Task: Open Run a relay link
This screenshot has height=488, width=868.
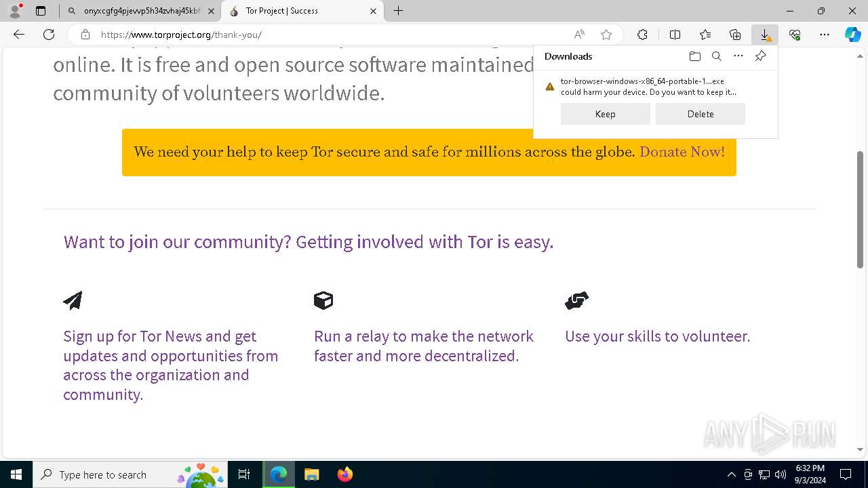Action: coord(424,346)
